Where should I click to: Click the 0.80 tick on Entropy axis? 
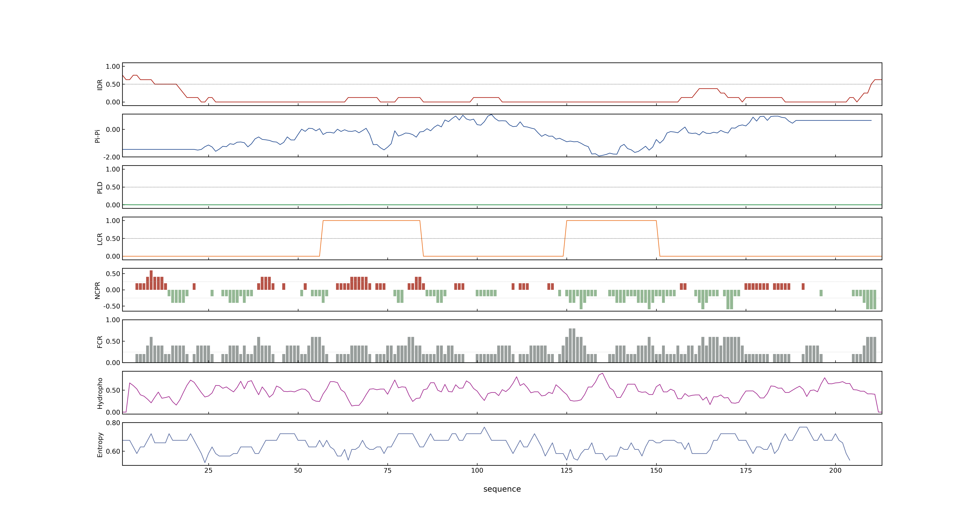coord(113,423)
